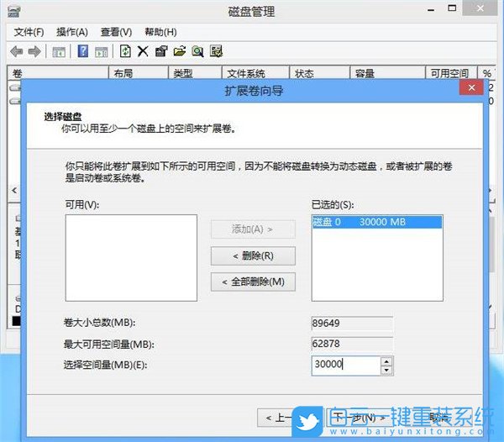Screen dimensions: 504x442
Task: Click the Forward arrow in Disk Management toolbar
Action: pos(34,51)
